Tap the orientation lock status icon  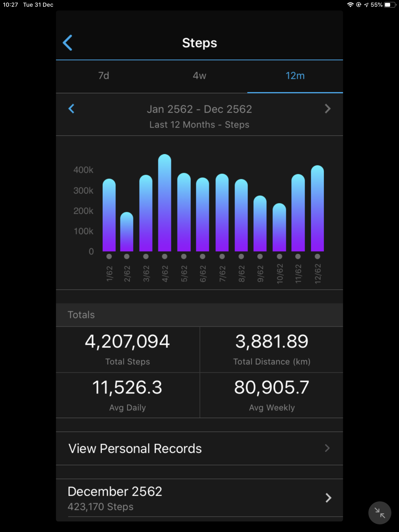358,5
